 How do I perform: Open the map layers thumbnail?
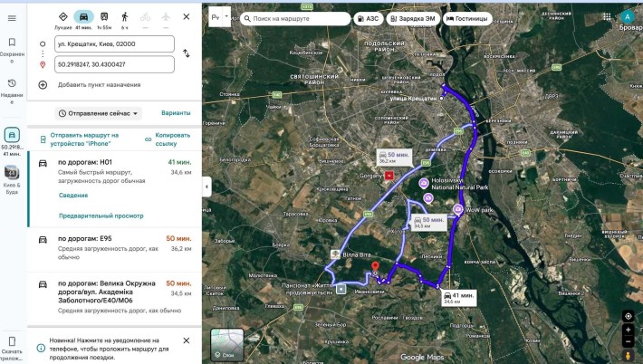(227, 344)
